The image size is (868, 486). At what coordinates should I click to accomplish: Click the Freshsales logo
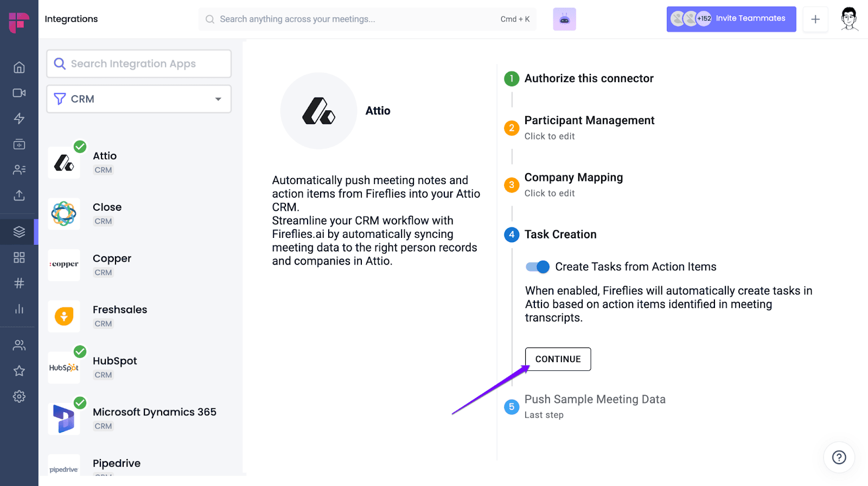pyautogui.click(x=64, y=316)
